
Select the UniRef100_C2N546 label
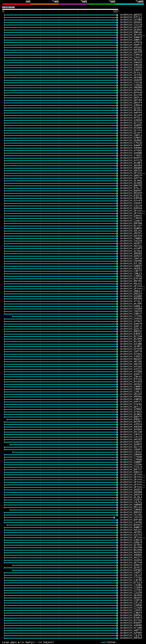[x=131, y=605]
